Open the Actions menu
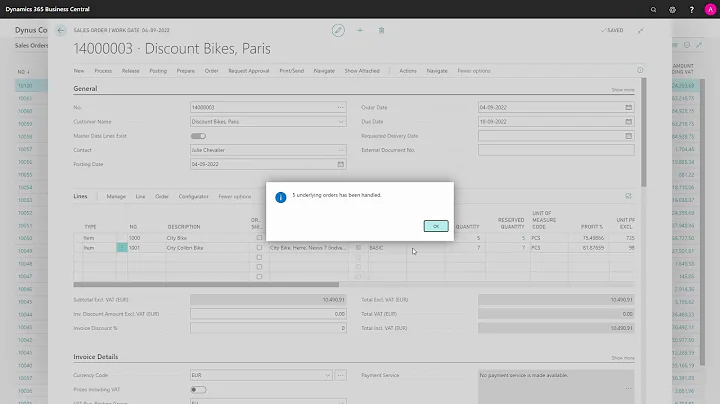 coord(408,71)
